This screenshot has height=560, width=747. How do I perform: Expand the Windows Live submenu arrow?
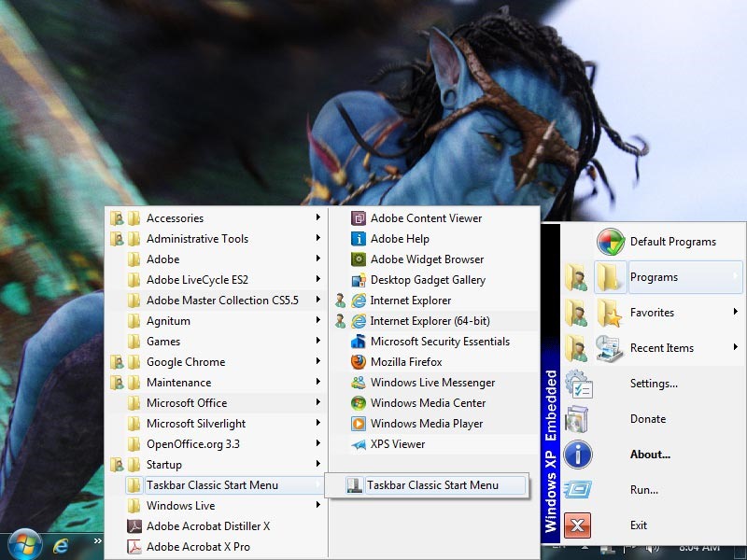tap(317, 505)
